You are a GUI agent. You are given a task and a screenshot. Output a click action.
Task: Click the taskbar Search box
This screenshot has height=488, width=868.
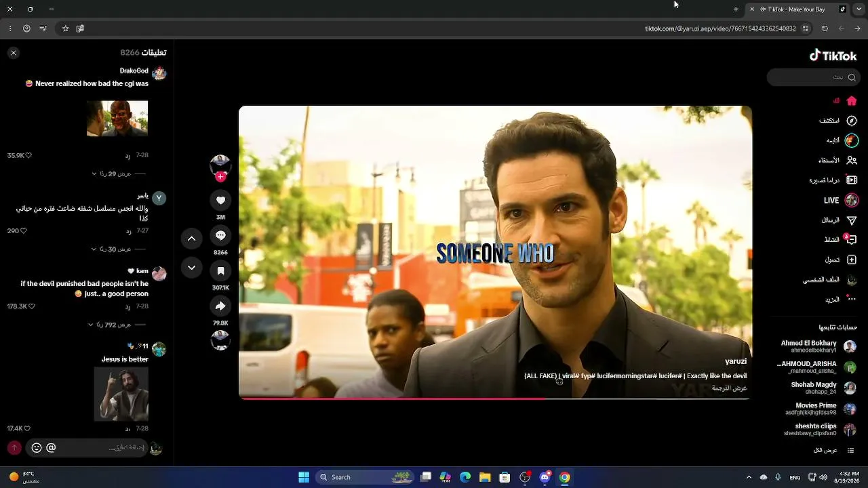365,477
